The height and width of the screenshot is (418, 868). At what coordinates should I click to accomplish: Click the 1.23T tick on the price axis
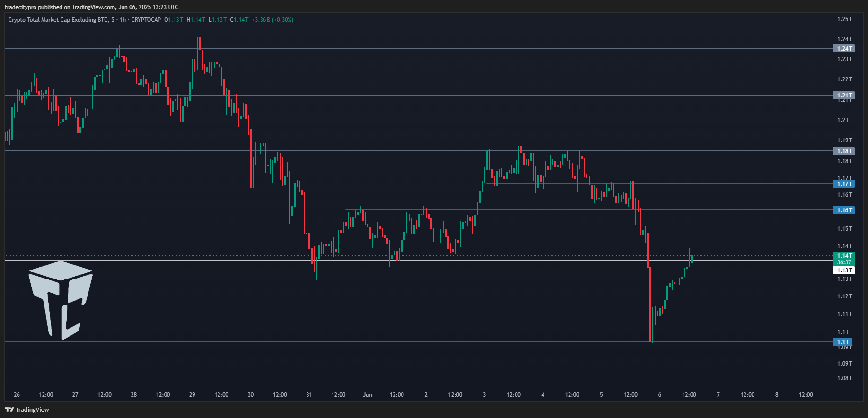pos(844,59)
